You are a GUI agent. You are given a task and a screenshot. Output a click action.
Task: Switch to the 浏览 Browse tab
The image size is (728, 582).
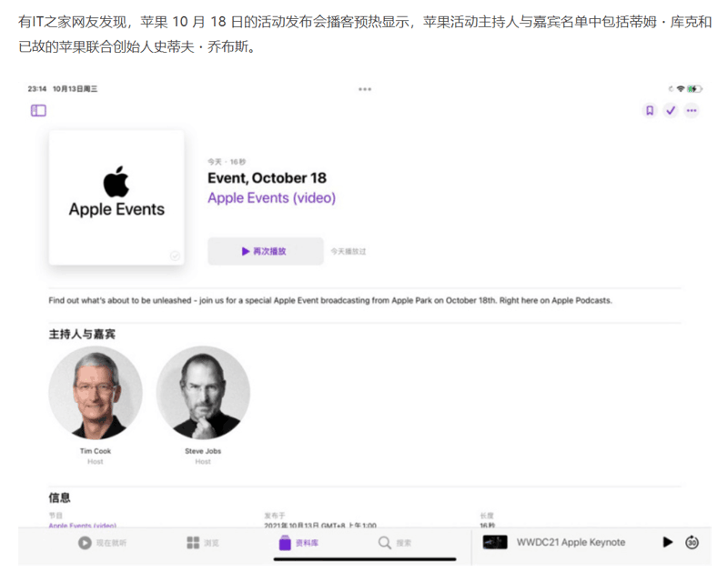click(x=202, y=543)
